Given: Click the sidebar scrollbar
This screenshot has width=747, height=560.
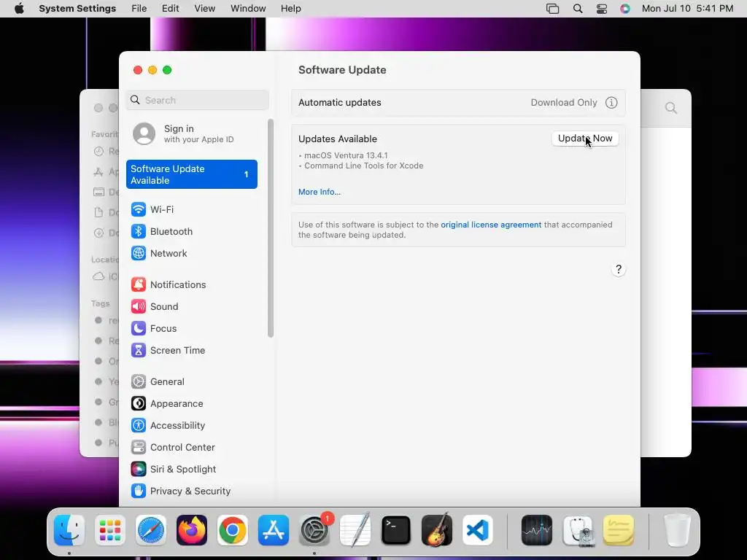Looking at the screenshot, I should pos(271,228).
